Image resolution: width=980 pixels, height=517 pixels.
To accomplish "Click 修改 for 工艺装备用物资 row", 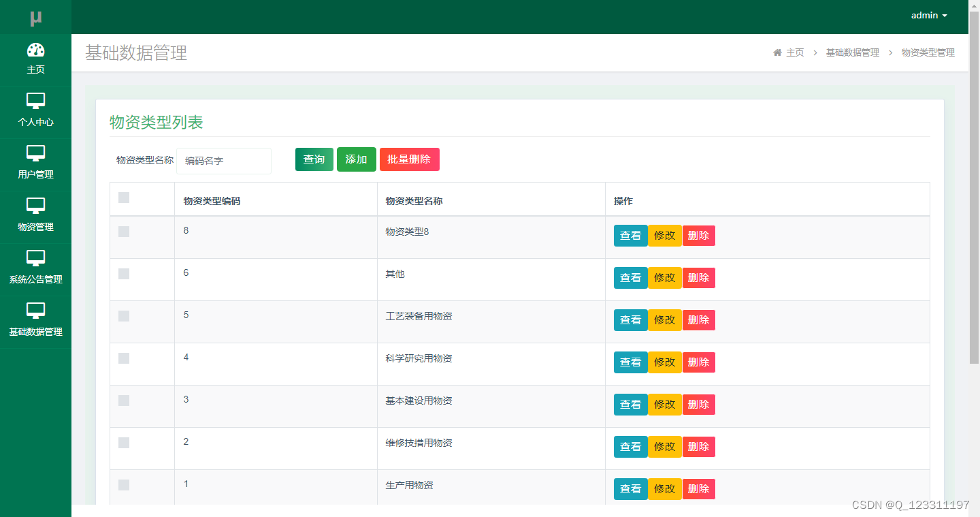I will tap(665, 320).
